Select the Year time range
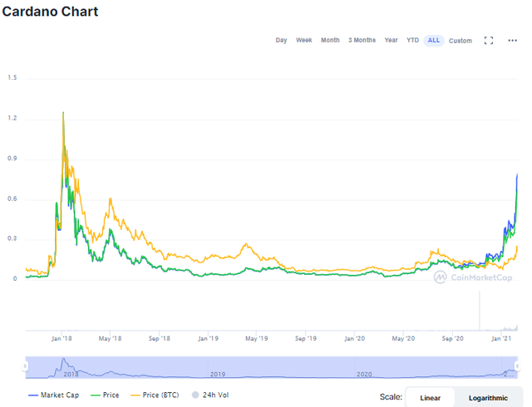532x407 pixels. click(x=392, y=41)
